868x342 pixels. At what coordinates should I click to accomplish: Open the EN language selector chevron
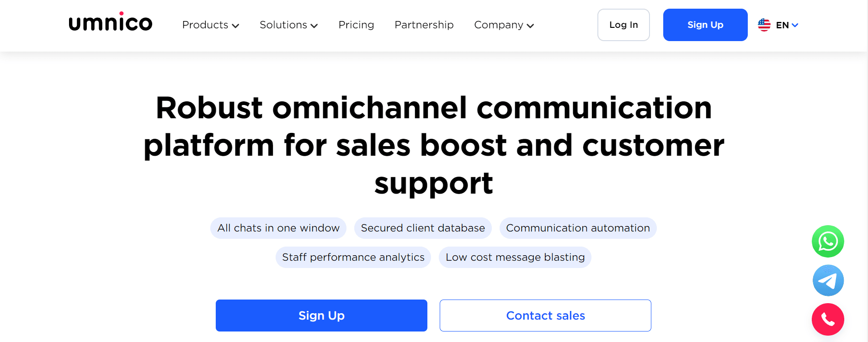click(795, 25)
